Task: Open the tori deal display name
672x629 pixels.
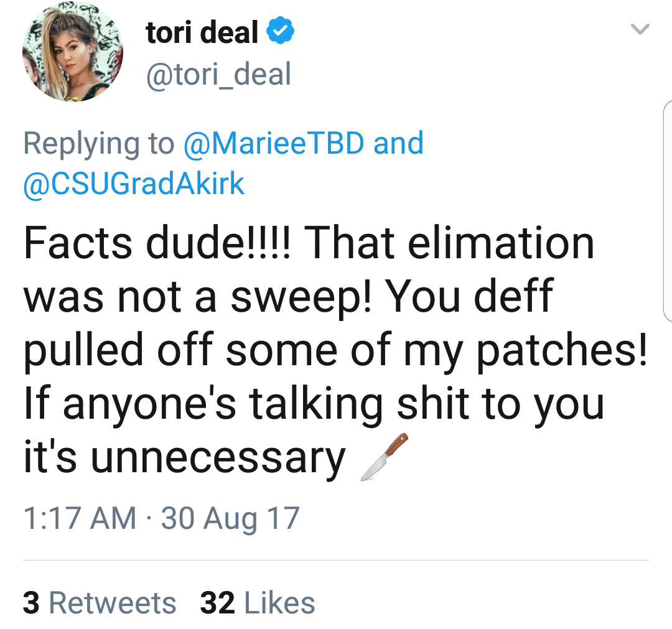Action: point(202,32)
